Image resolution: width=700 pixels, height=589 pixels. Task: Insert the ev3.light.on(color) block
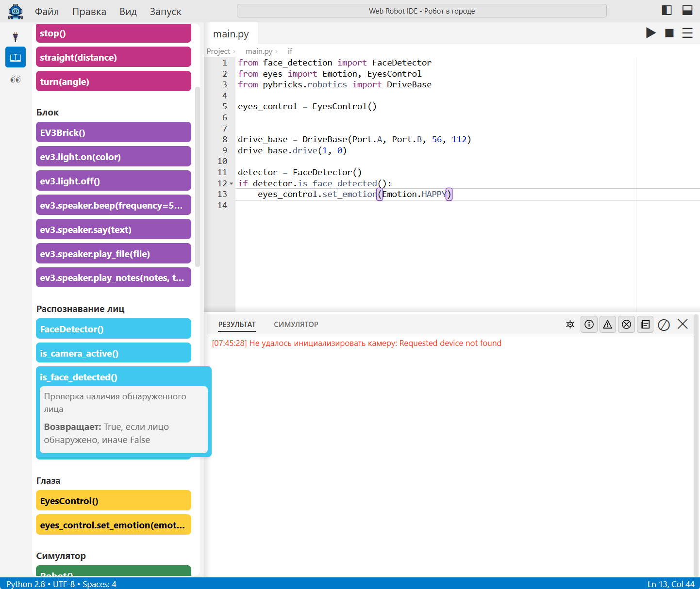pos(114,156)
